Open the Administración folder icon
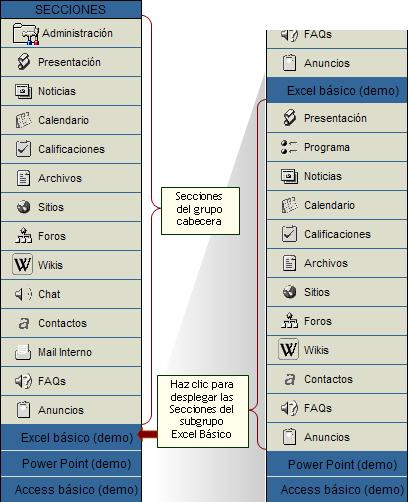Screen dimensions: 409x502 [x=26, y=33]
